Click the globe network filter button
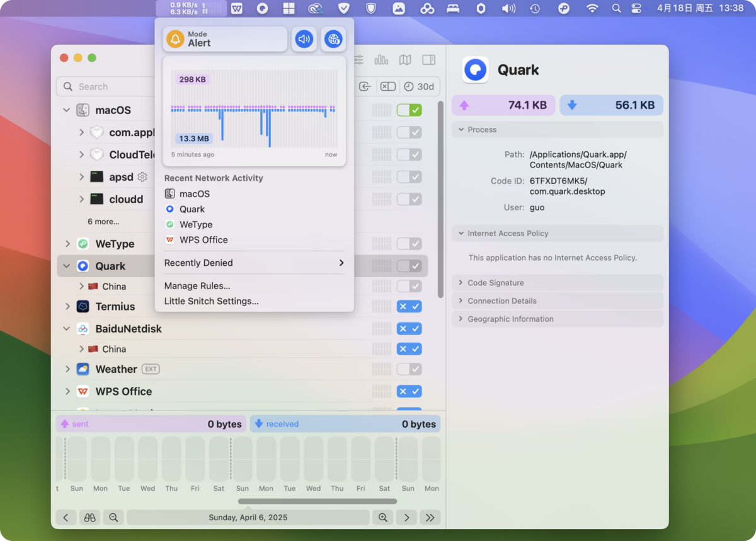Image resolution: width=756 pixels, height=541 pixels. (333, 39)
